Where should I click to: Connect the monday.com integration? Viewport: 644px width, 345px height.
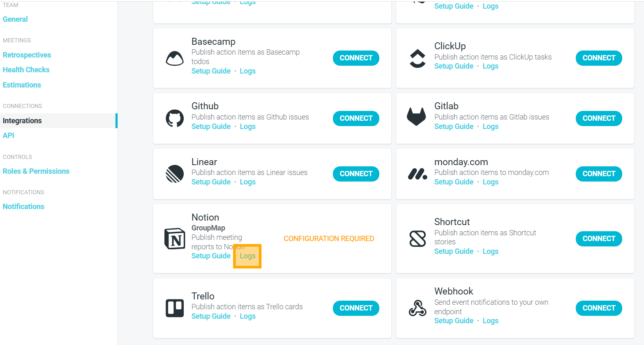[599, 174]
